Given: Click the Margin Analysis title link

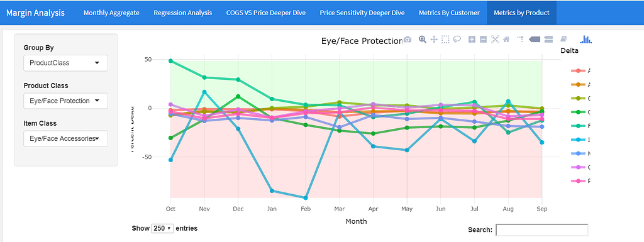Looking at the screenshot, I should (x=35, y=13).
